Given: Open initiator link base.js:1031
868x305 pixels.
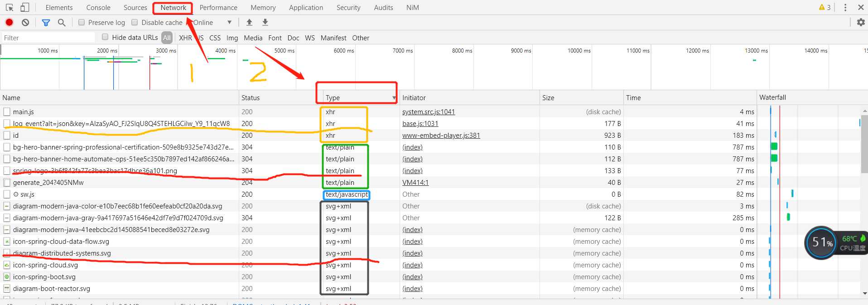Looking at the screenshot, I should [x=420, y=123].
